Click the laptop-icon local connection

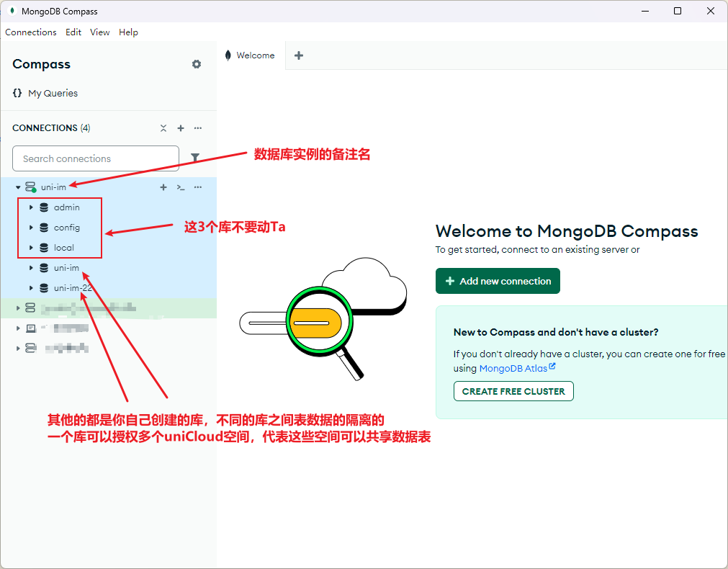point(31,328)
